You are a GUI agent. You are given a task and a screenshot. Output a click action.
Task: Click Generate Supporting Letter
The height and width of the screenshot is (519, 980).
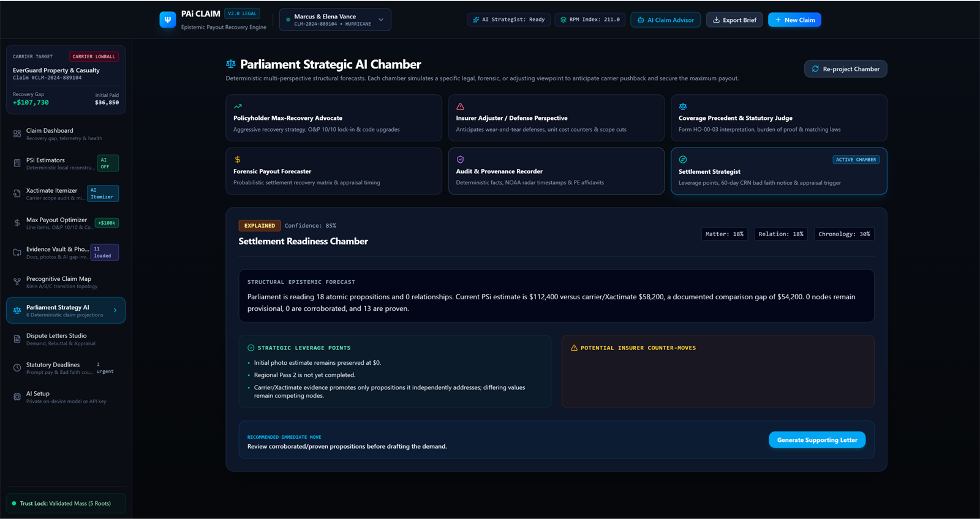817,440
